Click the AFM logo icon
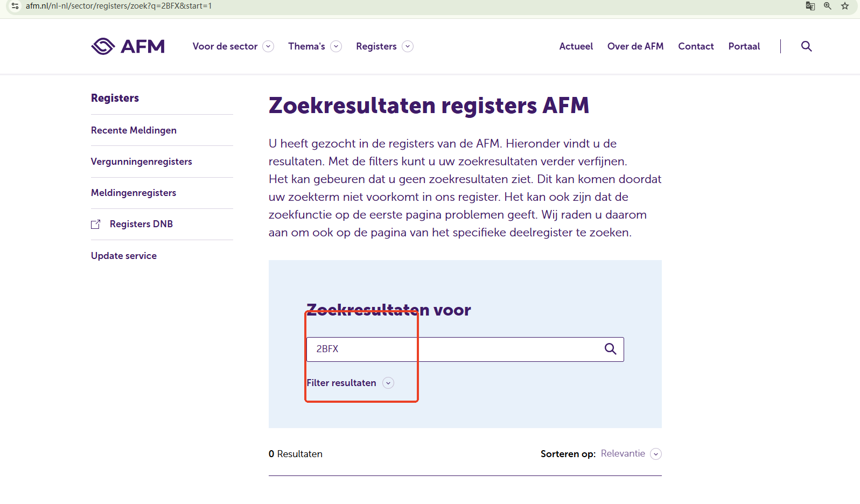The image size is (860, 504). point(103,46)
